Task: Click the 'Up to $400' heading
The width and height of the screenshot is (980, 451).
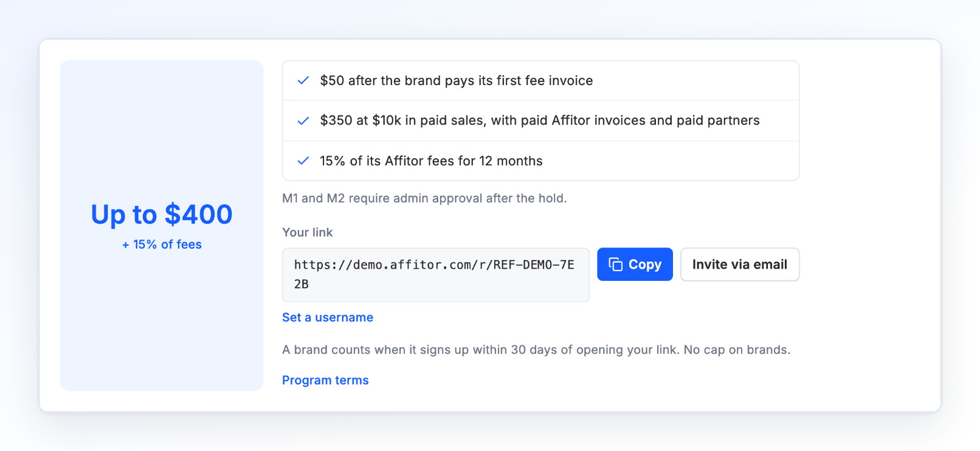Action: point(162,215)
